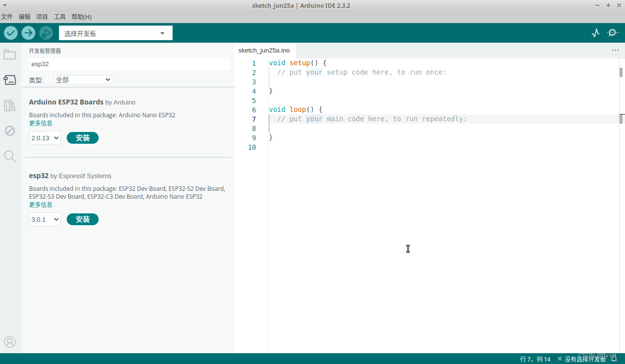
Task: Click the esp32 by Espressif Systems title
Action: [70, 176]
